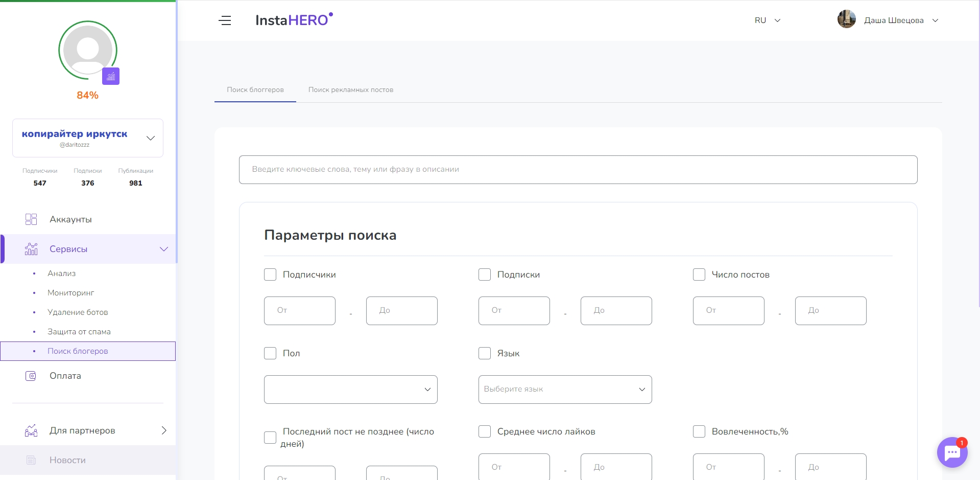The width and height of the screenshot is (980, 480).
Task: Check the Число постов checkbox
Action: click(x=699, y=275)
